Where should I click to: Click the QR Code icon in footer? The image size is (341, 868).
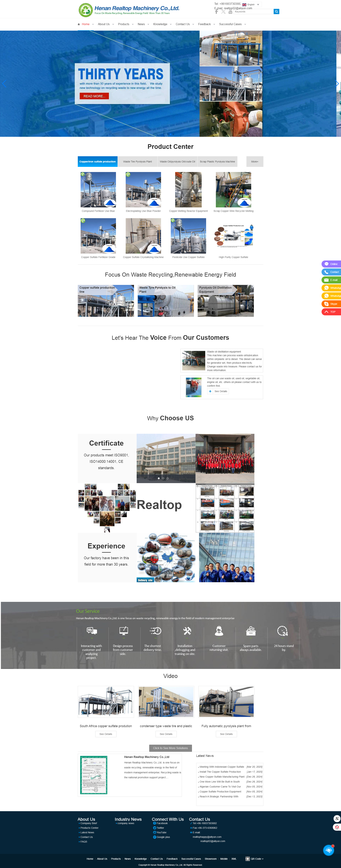(x=247, y=859)
